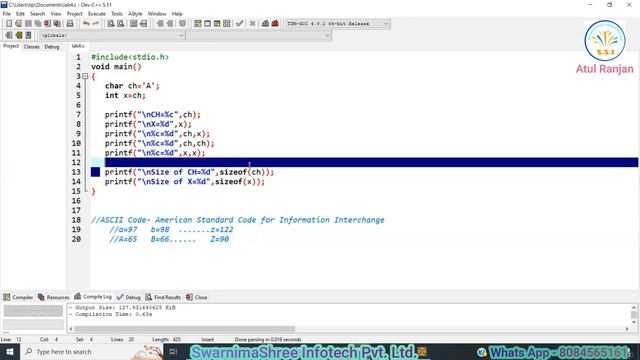The height and width of the screenshot is (360, 640).
Task: Create a new source file via toolbar
Action: click(x=9, y=24)
